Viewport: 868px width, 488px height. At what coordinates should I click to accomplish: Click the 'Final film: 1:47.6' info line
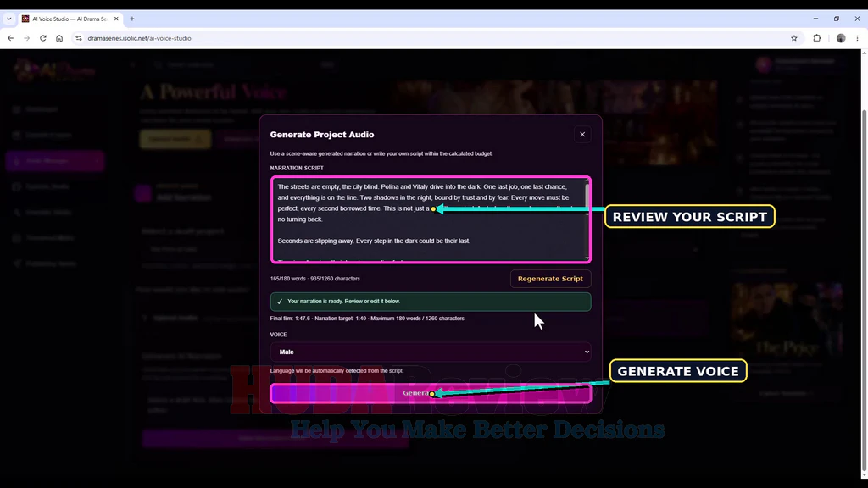[x=367, y=319]
